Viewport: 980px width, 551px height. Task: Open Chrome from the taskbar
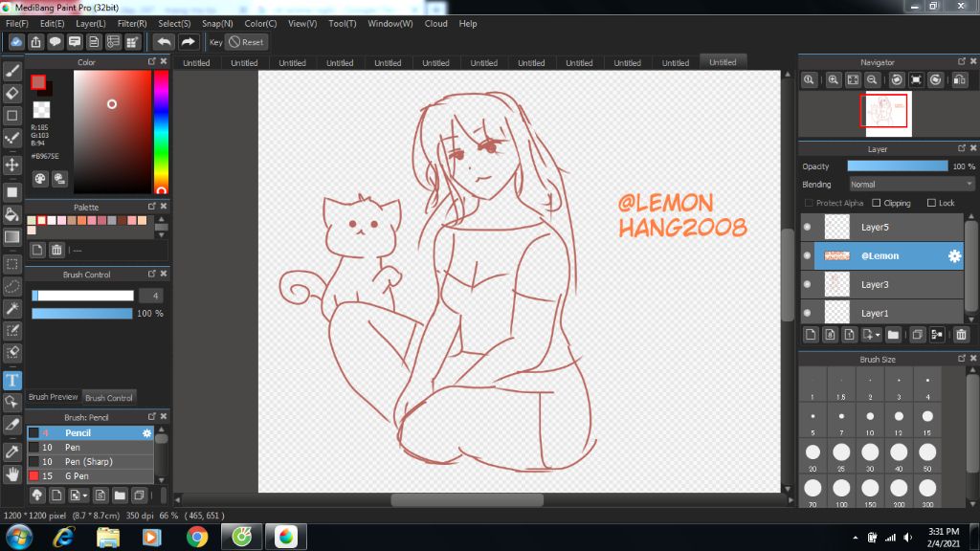pyautogui.click(x=197, y=537)
